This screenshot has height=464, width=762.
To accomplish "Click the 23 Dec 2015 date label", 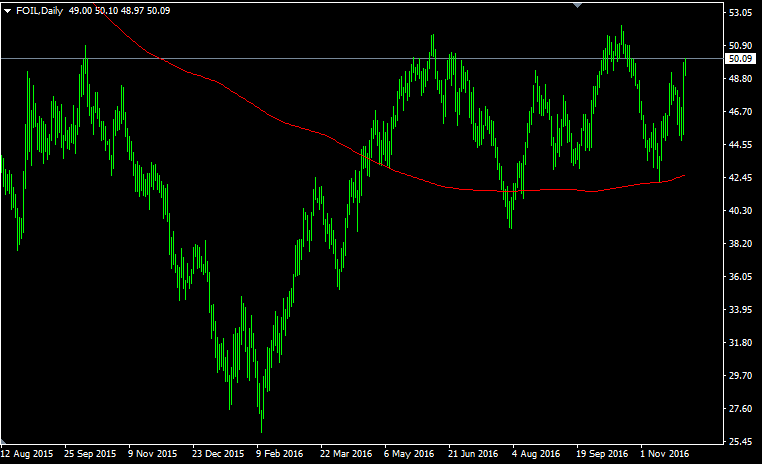I will click(x=218, y=454).
